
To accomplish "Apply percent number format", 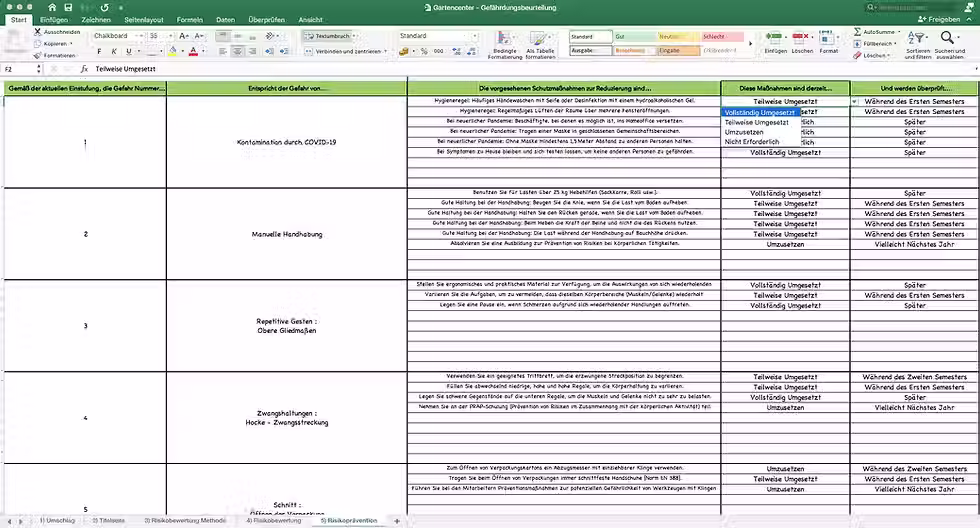I will [424, 51].
